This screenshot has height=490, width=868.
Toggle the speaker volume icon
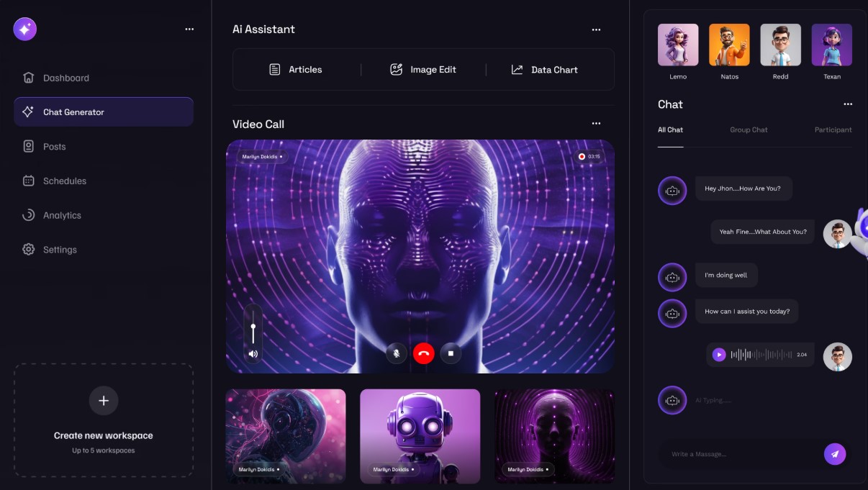click(253, 354)
